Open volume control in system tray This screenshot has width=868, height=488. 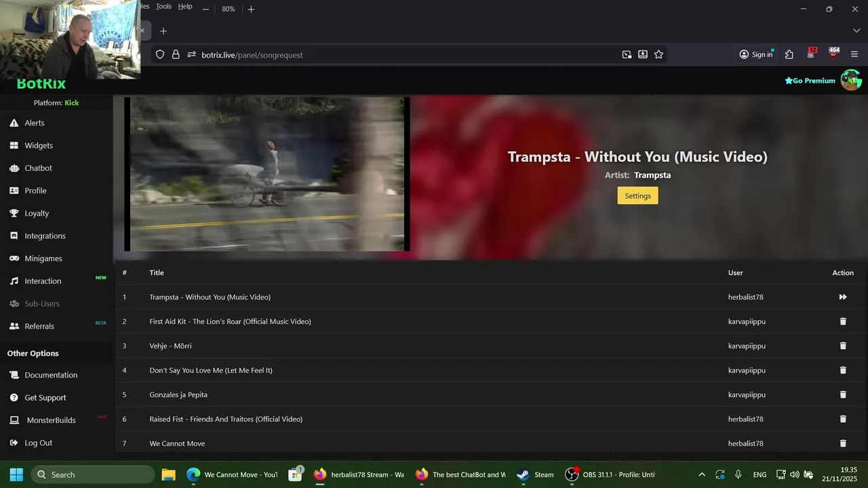(794, 474)
